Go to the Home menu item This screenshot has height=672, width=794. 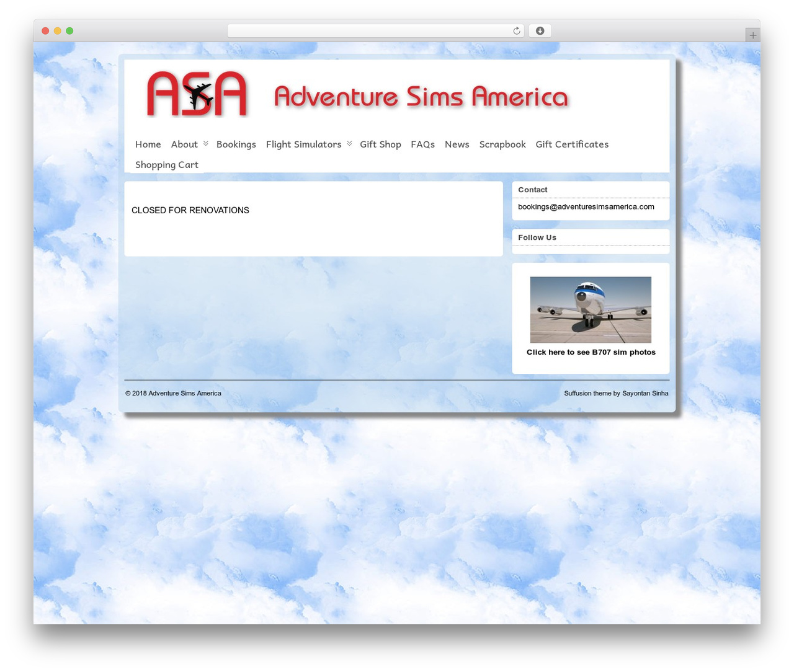pyautogui.click(x=148, y=144)
